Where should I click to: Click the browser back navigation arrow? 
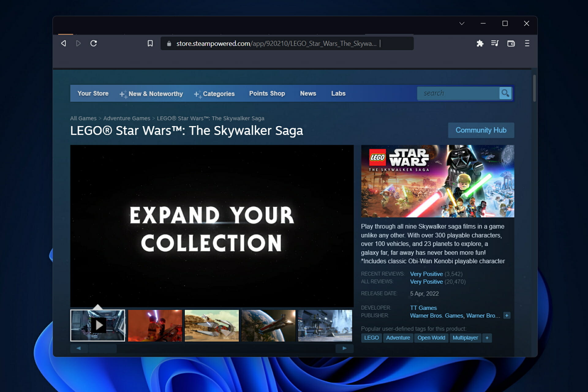(63, 43)
